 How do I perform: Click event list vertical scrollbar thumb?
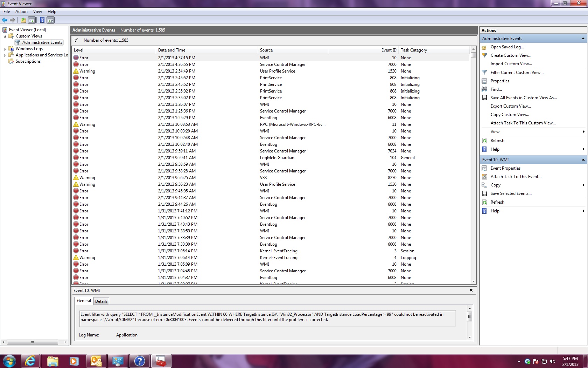[x=473, y=55]
